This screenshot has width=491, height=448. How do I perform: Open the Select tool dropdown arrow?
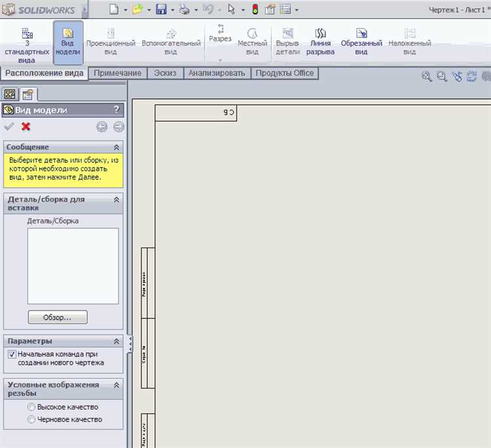click(243, 10)
